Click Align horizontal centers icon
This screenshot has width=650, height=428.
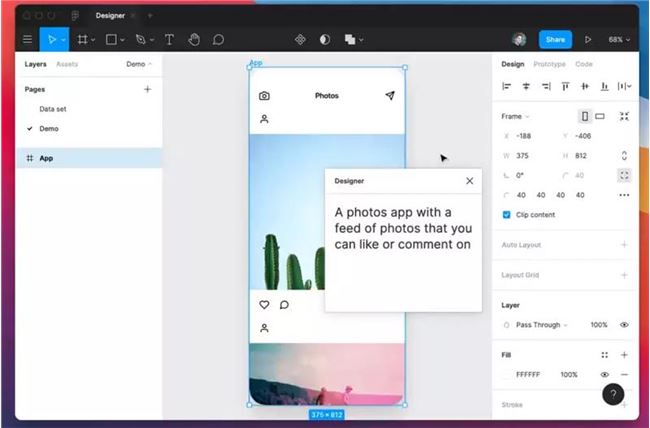[x=526, y=86]
